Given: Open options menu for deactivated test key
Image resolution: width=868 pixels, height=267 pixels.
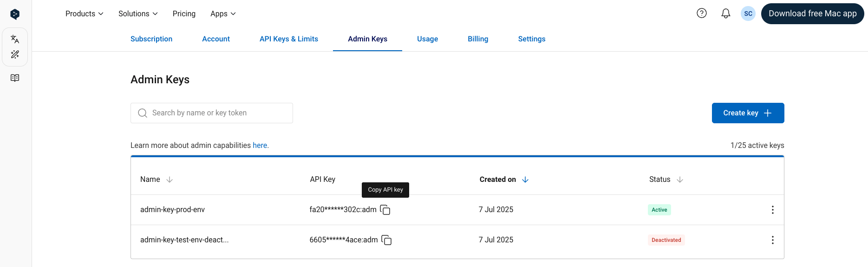Looking at the screenshot, I should (773, 240).
